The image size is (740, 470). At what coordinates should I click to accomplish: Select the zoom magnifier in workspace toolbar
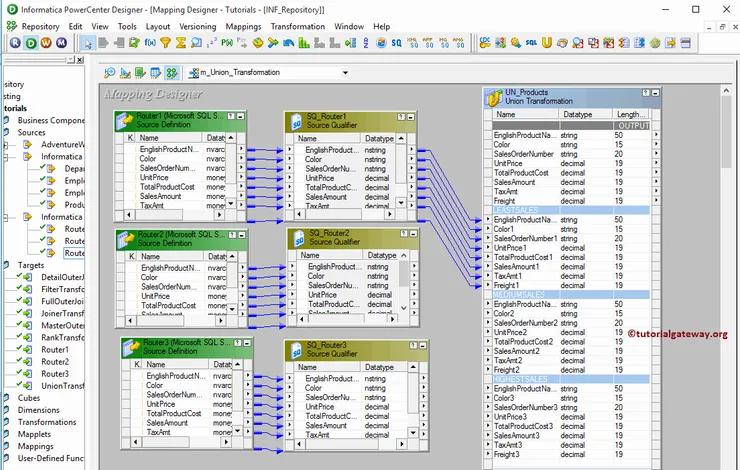[109, 73]
